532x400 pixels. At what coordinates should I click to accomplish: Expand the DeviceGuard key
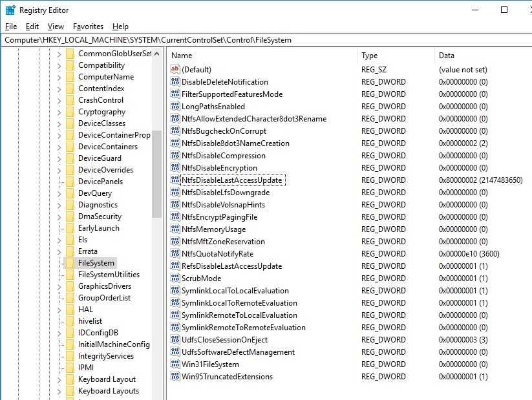[59, 158]
